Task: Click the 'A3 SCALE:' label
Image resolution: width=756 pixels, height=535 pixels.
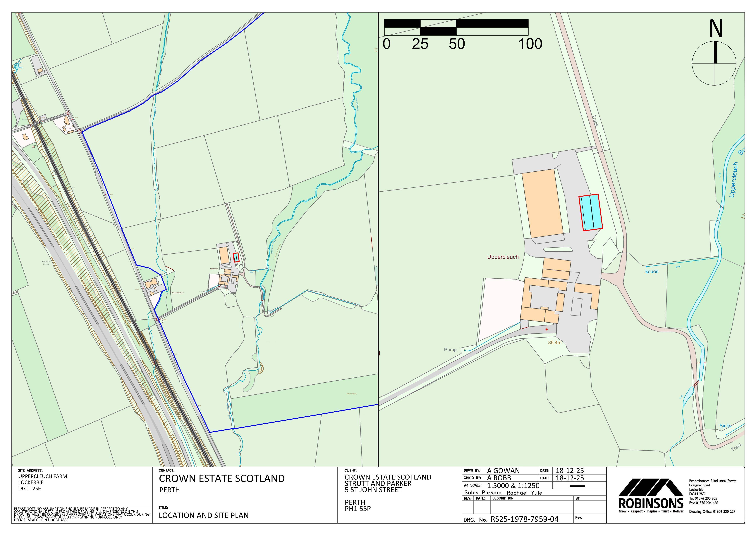Action: click(x=472, y=485)
